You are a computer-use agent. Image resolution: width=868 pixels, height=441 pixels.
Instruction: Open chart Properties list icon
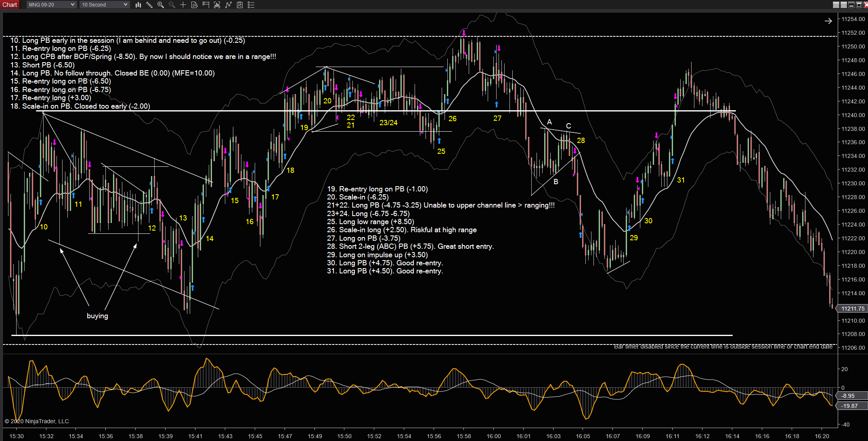(x=251, y=5)
